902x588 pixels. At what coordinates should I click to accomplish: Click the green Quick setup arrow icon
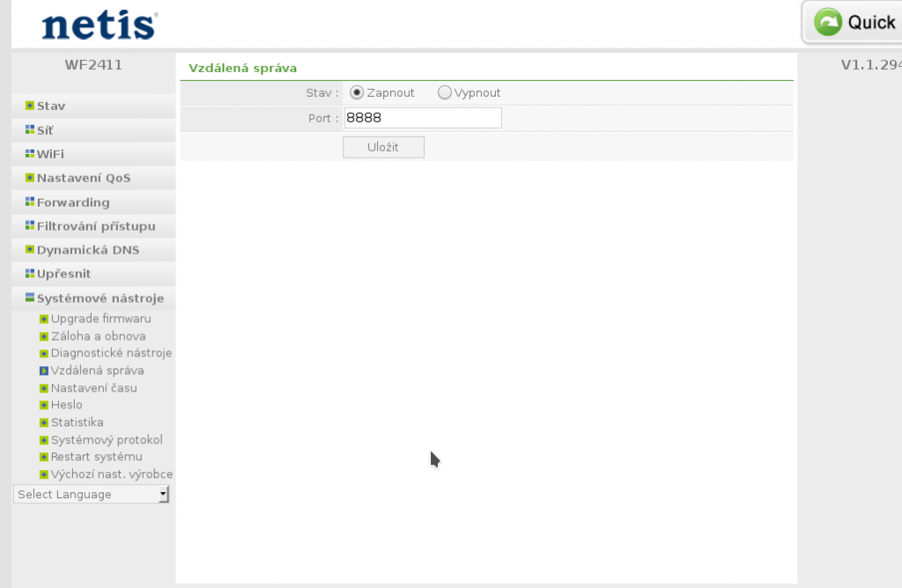click(x=827, y=22)
